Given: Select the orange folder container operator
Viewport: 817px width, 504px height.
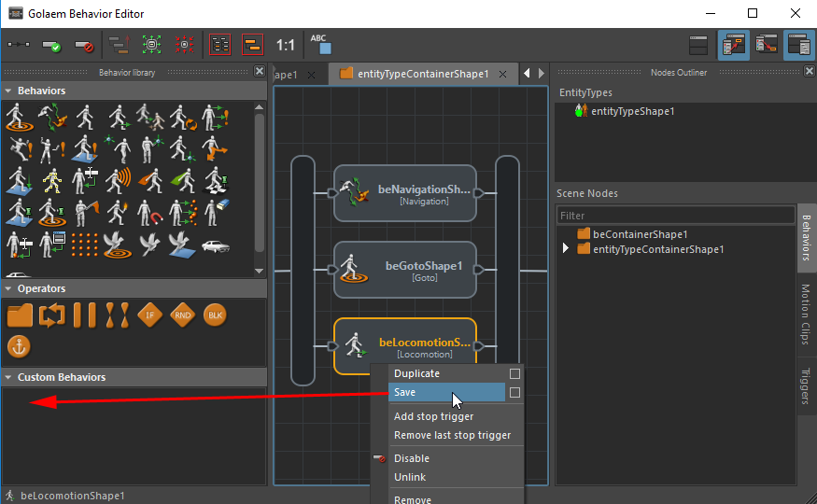Looking at the screenshot, I should click(x=20, y=315).
